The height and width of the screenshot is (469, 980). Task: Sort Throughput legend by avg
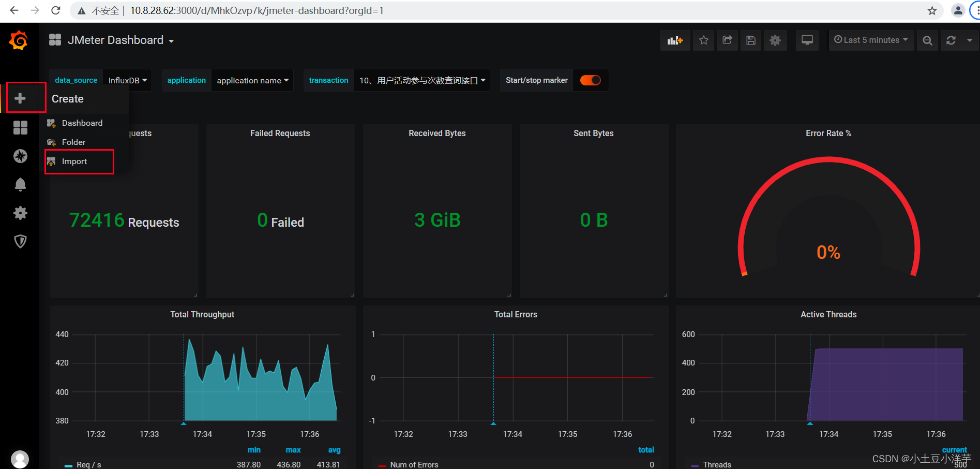(x=335, y=450)
